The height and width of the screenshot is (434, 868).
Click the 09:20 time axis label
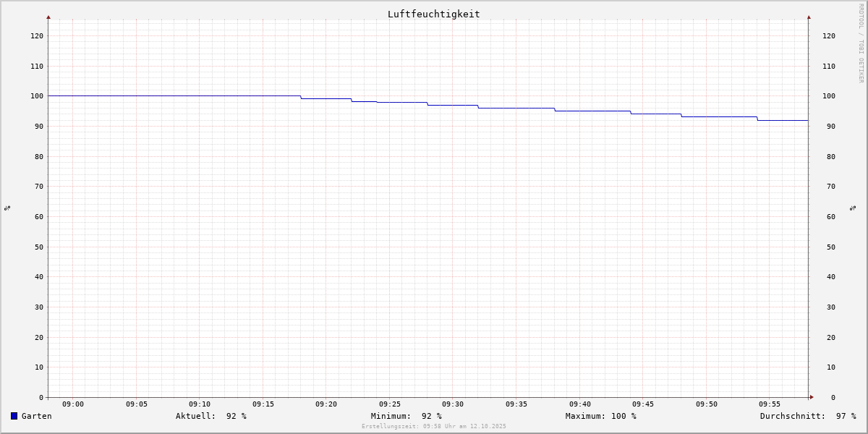coord(326,404)
